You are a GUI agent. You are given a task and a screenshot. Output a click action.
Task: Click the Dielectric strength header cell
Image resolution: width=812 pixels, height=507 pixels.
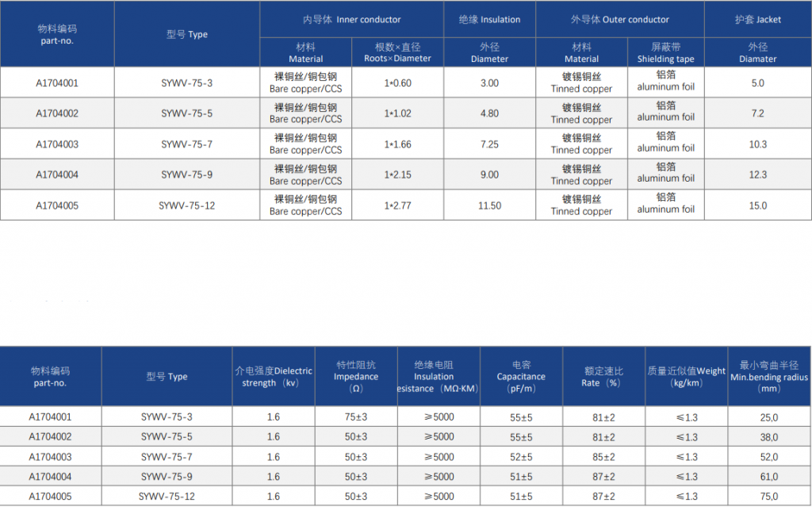coord(274,376)
